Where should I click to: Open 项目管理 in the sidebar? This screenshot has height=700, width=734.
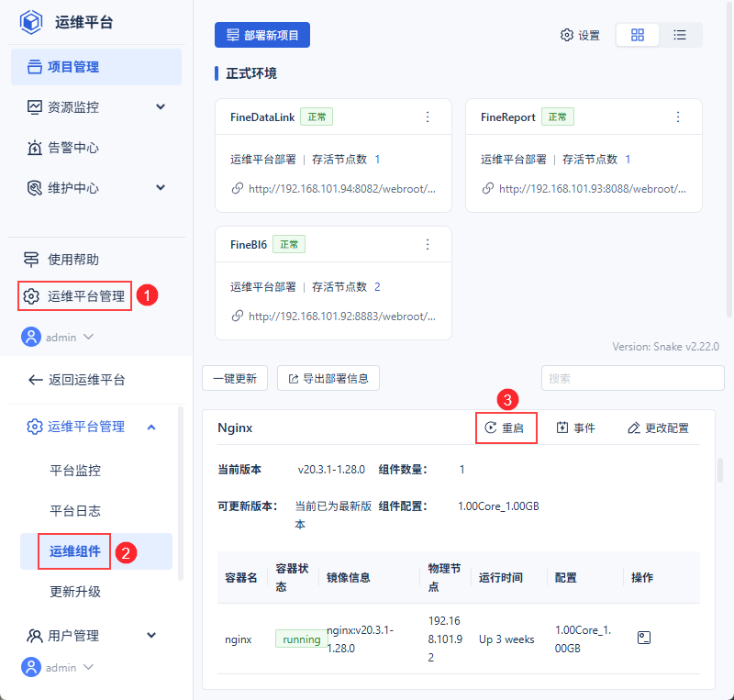coord(96,67)
